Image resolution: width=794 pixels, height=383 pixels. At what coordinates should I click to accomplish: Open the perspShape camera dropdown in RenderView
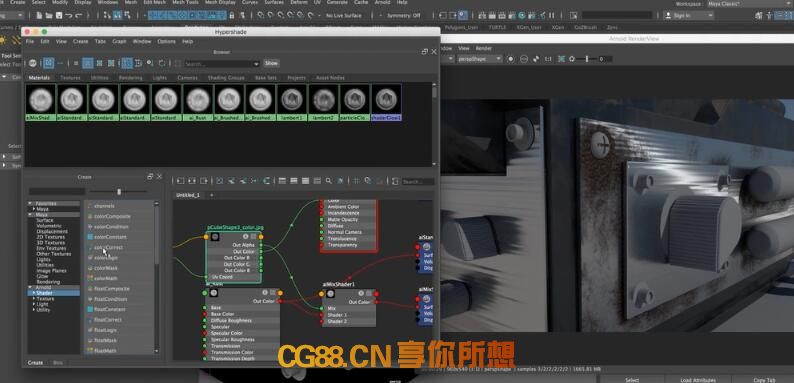[x=479, y=59]
